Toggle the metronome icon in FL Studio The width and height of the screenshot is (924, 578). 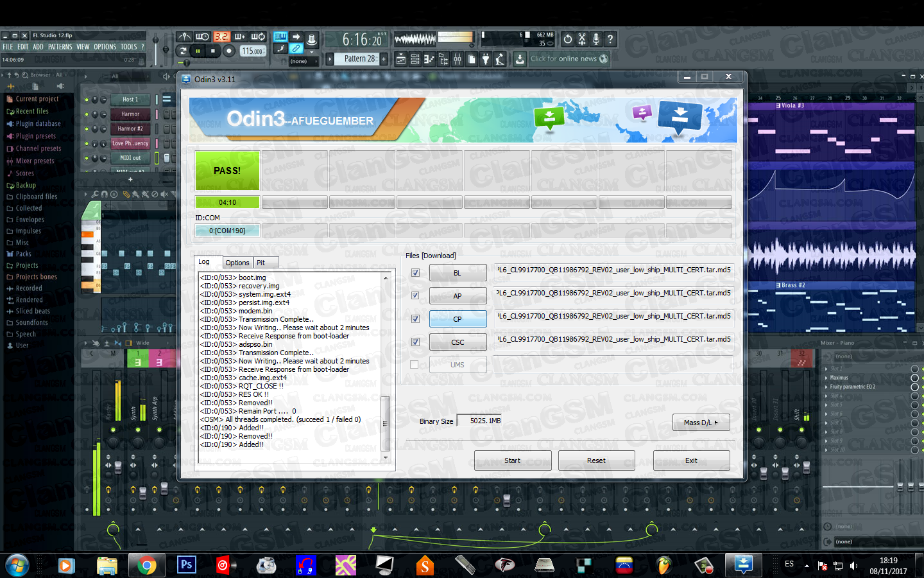184,37
